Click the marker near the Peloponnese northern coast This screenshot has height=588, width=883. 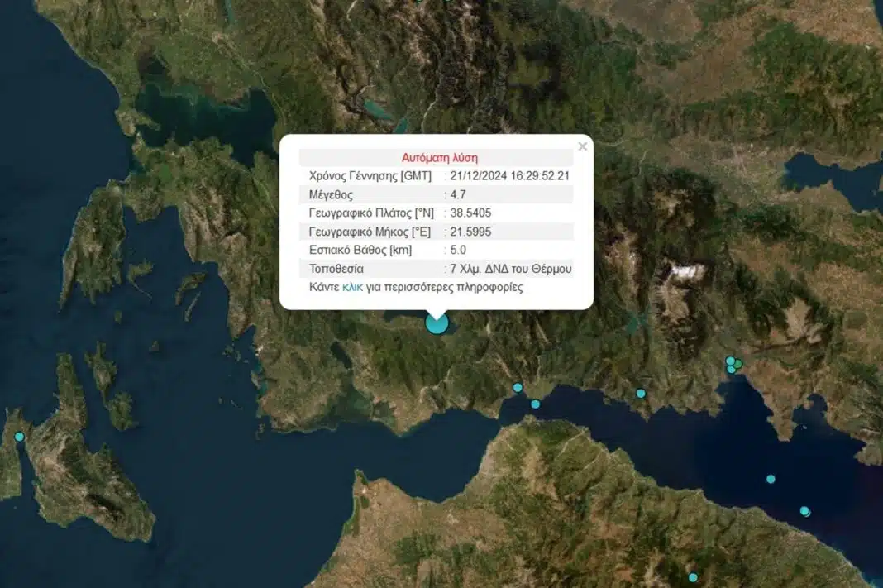pyautogui.click(x=804, y=511)
